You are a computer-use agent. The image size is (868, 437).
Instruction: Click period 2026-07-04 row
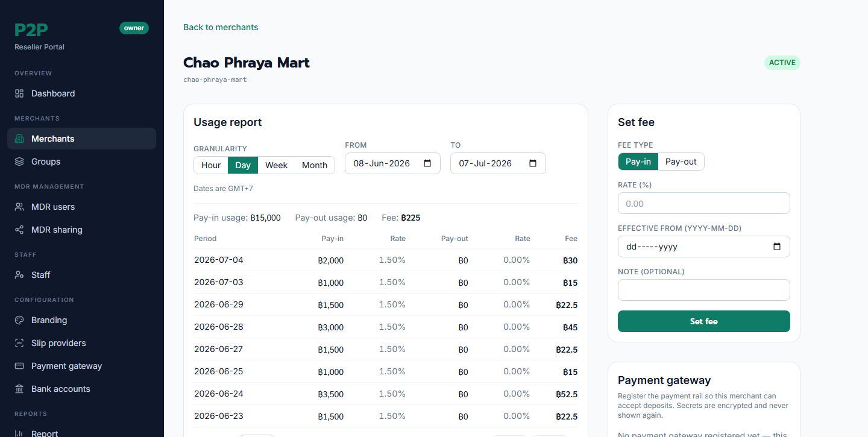[x=386, y=260]
